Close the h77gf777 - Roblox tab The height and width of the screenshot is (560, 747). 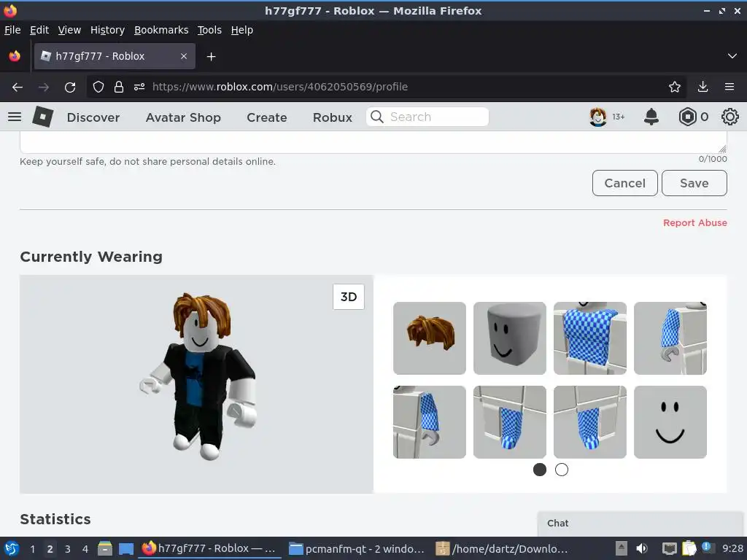184,56
